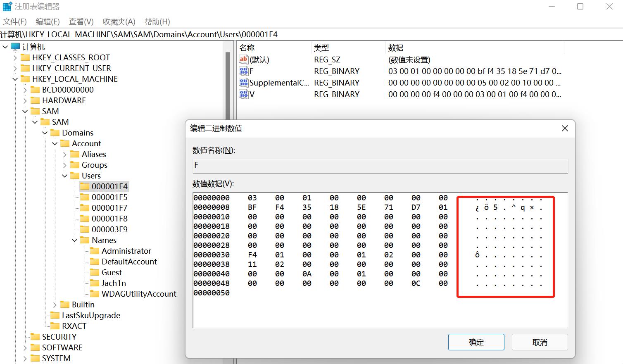The height and width of the screenshot is (364, 623).
Task: Select the SAM key under HKEY_LOCAL_MACHINE
Action: pos(50,111)
